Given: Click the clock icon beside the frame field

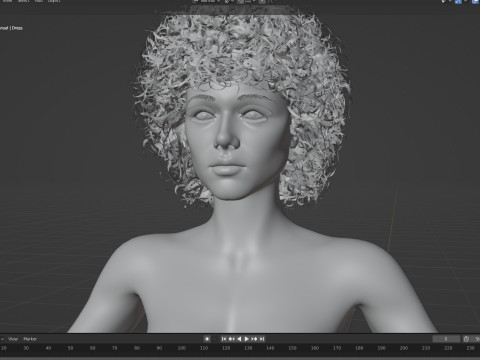Looking at the screenshot, I should pos(466,339).
